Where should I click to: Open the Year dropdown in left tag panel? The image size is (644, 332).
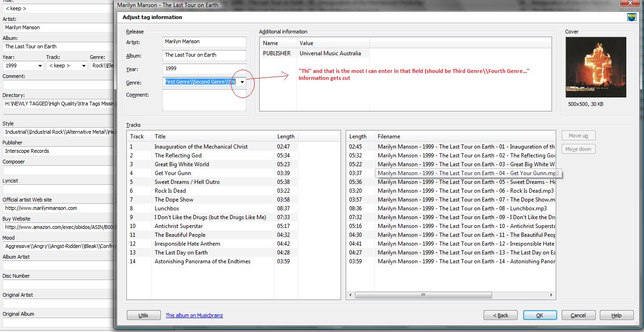(x=40, y=65)
